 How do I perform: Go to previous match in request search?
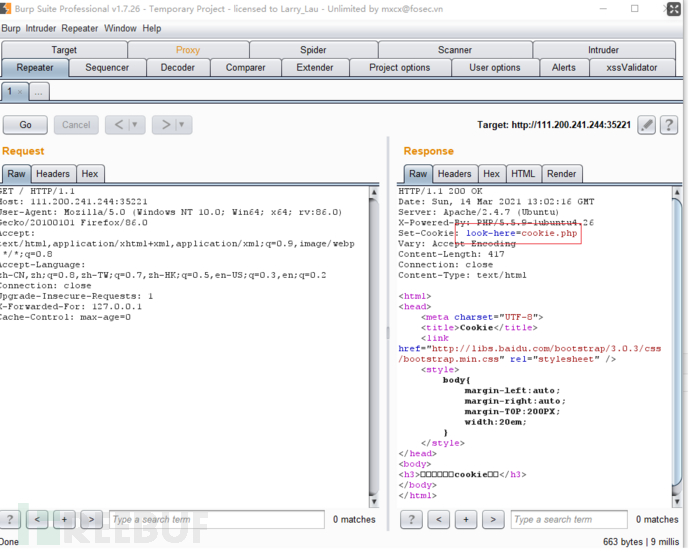click(x=37, y=519)
